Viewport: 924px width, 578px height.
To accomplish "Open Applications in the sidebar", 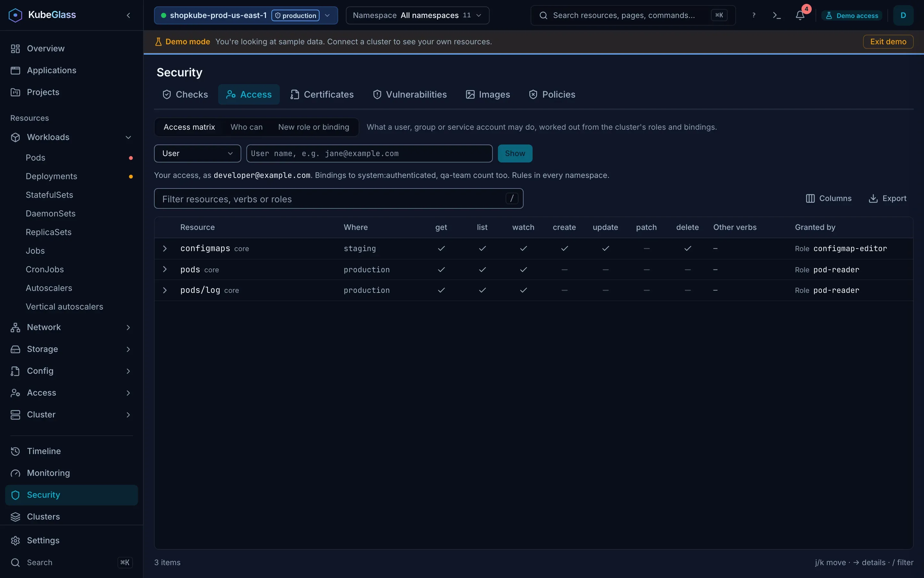I will pos(72,70).
